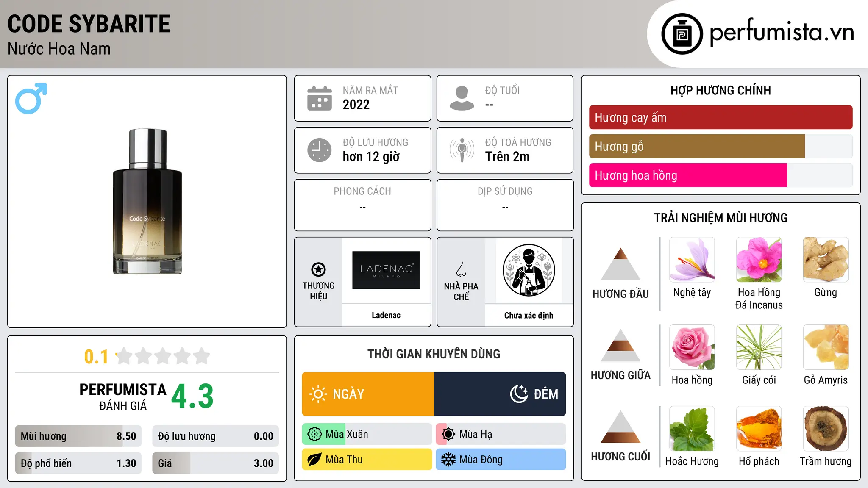Click the Perfumista đánh giá label

coord(123,396)
